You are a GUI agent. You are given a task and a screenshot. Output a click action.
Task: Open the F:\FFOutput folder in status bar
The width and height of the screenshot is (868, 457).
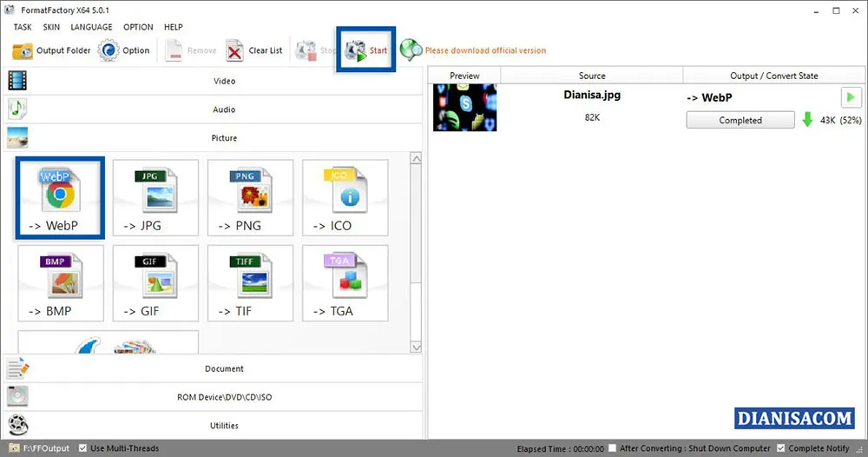(x=39, y=448)
